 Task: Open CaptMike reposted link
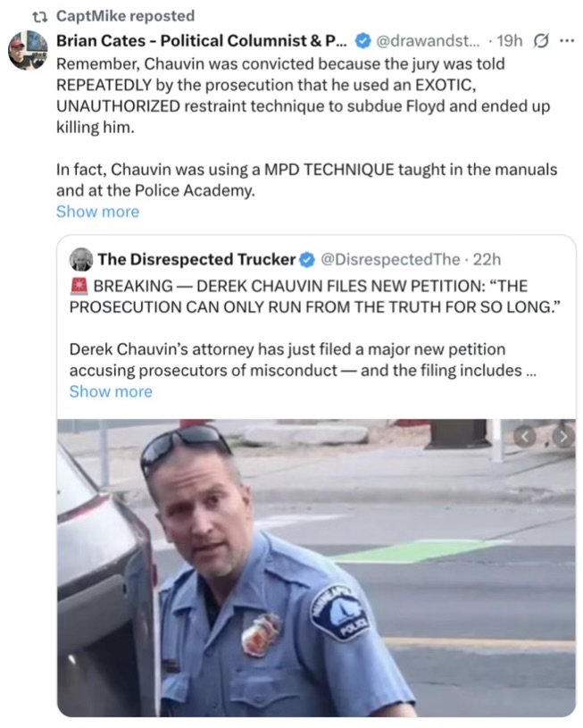click(125, 16)
